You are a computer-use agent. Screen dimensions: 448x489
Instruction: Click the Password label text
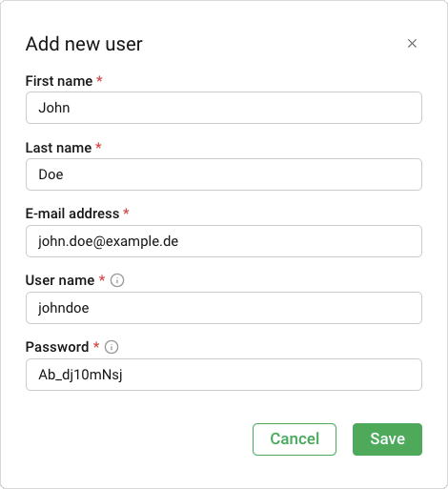(57, 347)
